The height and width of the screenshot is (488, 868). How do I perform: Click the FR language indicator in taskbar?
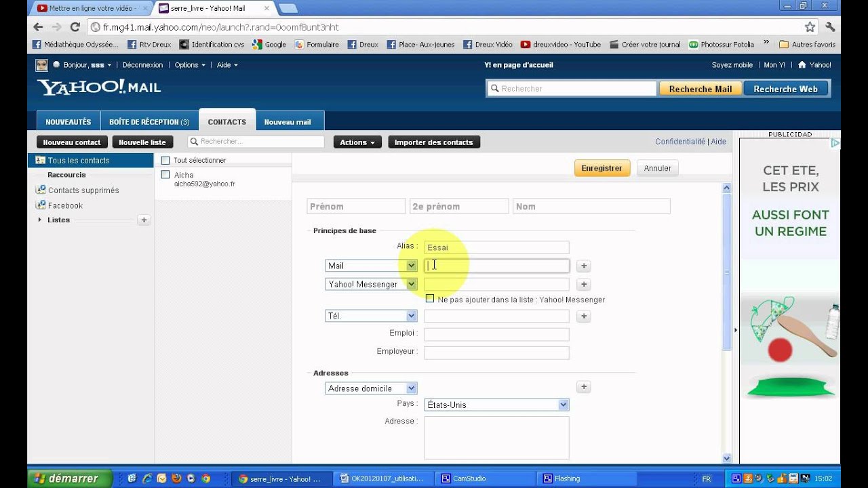tap(707, 479)
